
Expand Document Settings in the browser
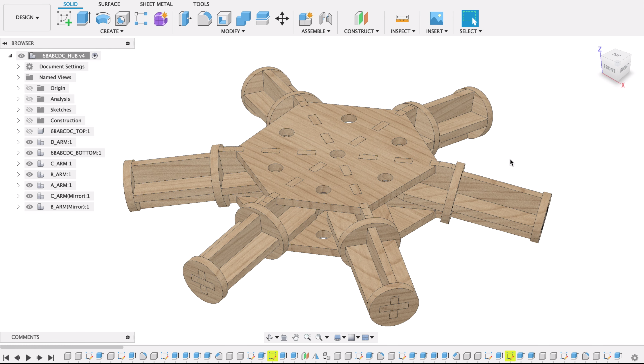point(18,67)
